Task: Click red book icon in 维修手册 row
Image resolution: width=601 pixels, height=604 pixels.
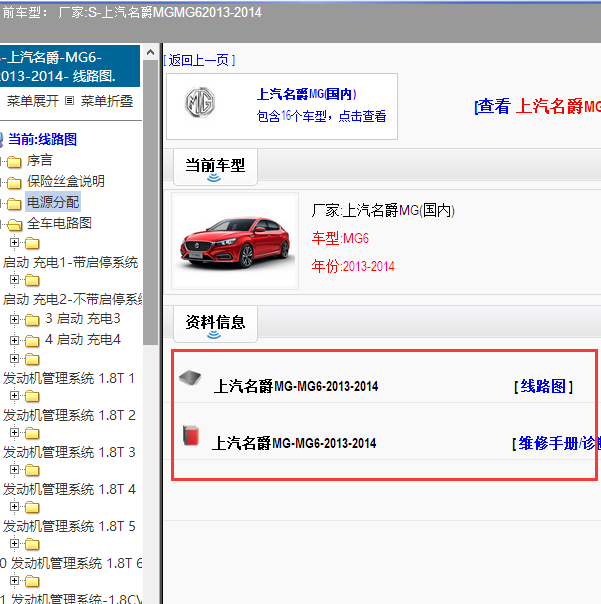Action: click(x=191, y=436)
